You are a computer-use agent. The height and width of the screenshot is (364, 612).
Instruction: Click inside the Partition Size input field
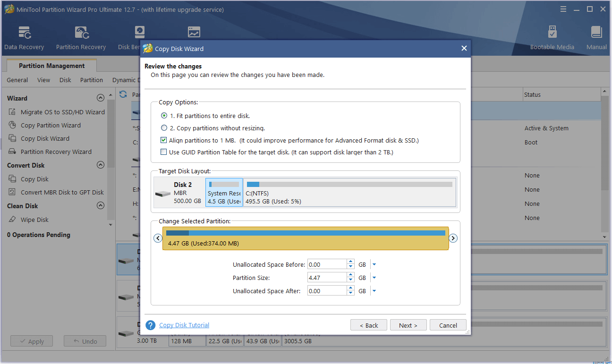click(x=327, y=278)
